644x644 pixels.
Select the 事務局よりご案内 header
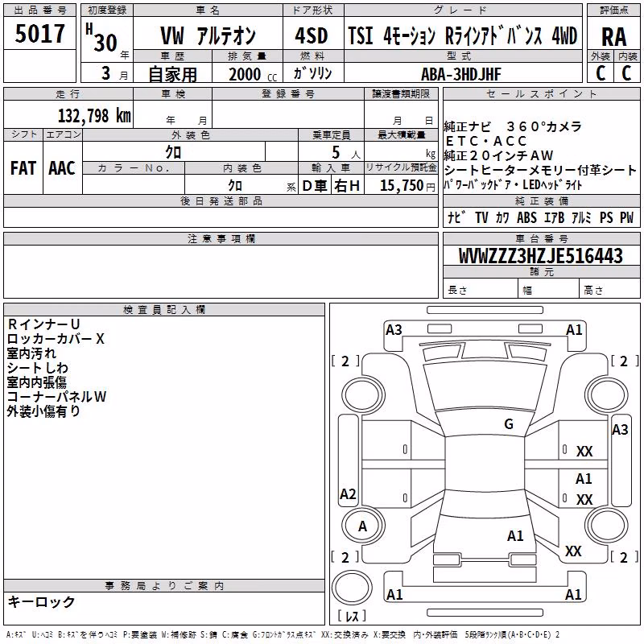click(x=164, y=586)
